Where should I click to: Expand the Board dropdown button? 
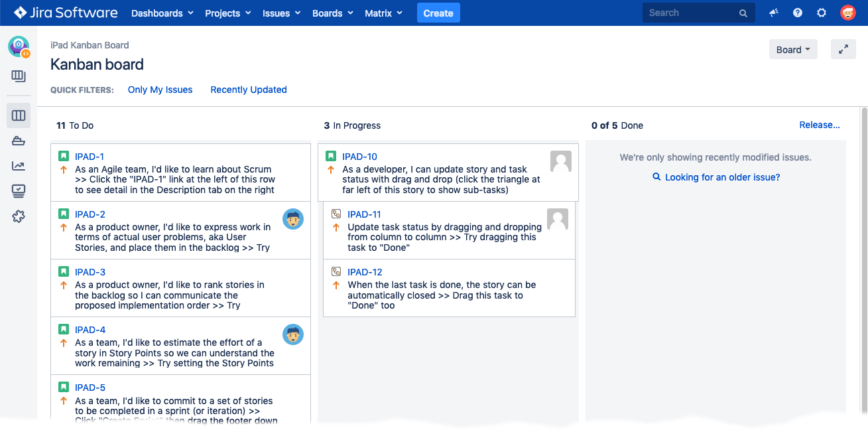793,50
